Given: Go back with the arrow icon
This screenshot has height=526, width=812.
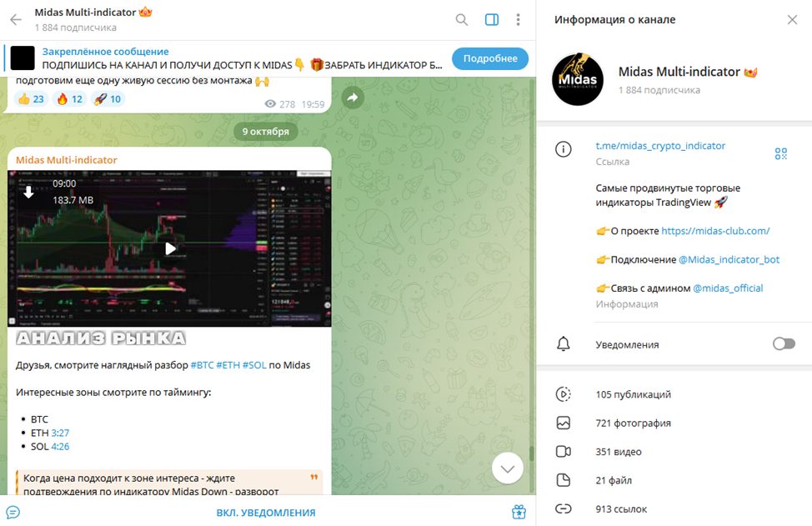Looking at the screenshot, I should coord(16,20).
